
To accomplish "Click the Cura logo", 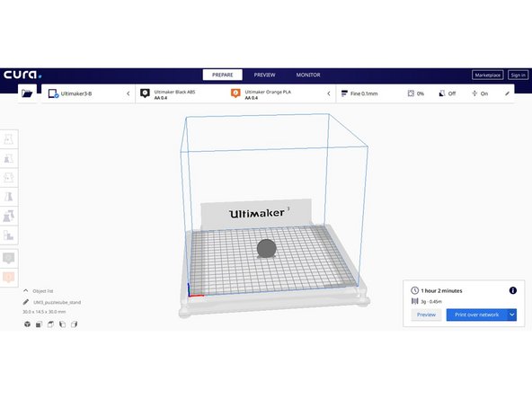I will point(22,75).
